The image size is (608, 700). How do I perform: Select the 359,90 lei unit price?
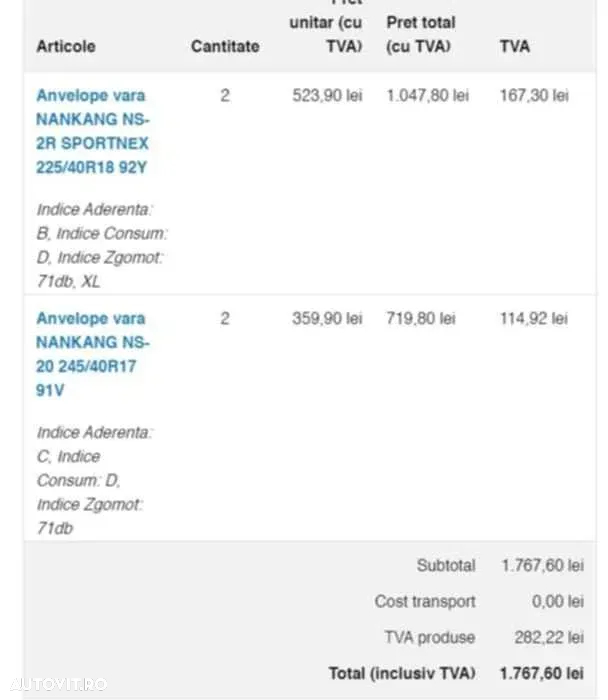pyautogui.click(x=327, y=319)
